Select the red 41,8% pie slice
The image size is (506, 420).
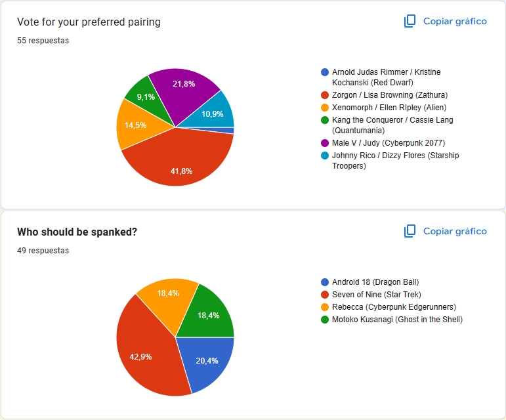(x=180, y=161)
